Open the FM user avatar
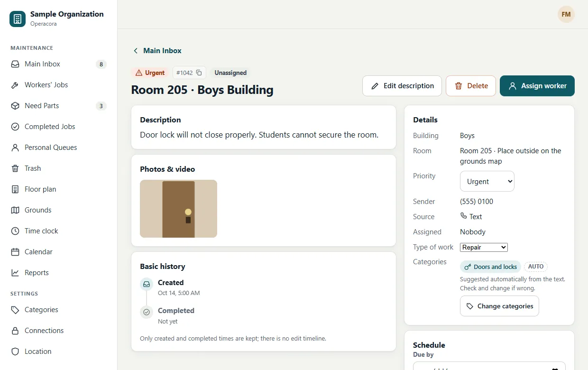The width and height of the screenshot is (588, 370). 566,14
